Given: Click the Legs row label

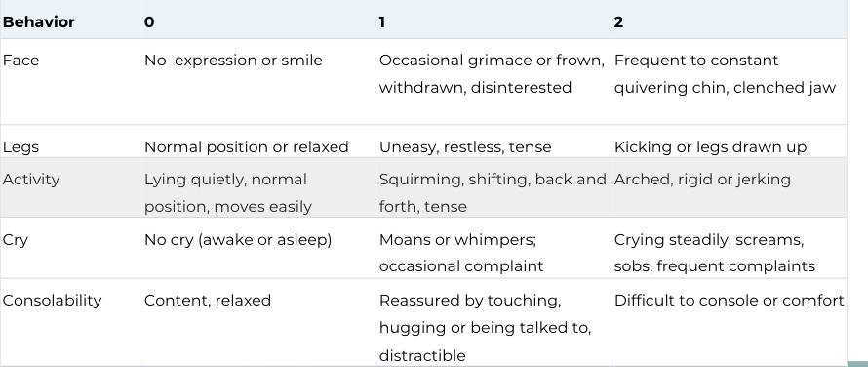Looking at the screenshot, I should click(21, 147).
